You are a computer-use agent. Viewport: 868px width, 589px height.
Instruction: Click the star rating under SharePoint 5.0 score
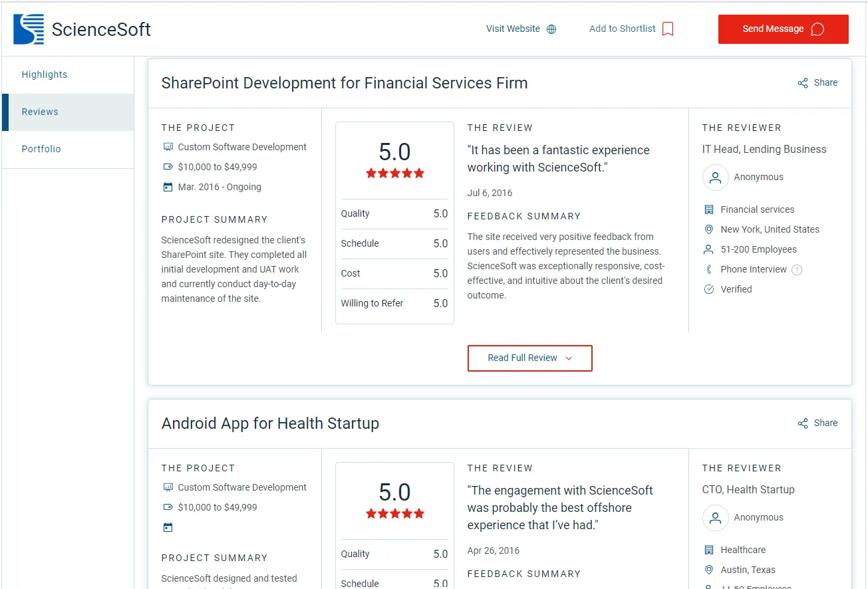[394, 174]
